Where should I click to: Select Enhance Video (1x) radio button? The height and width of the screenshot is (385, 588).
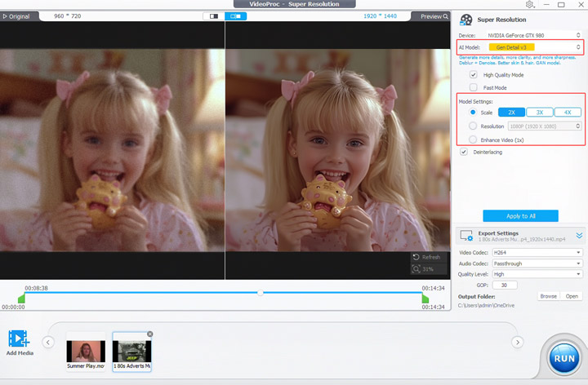473,139
